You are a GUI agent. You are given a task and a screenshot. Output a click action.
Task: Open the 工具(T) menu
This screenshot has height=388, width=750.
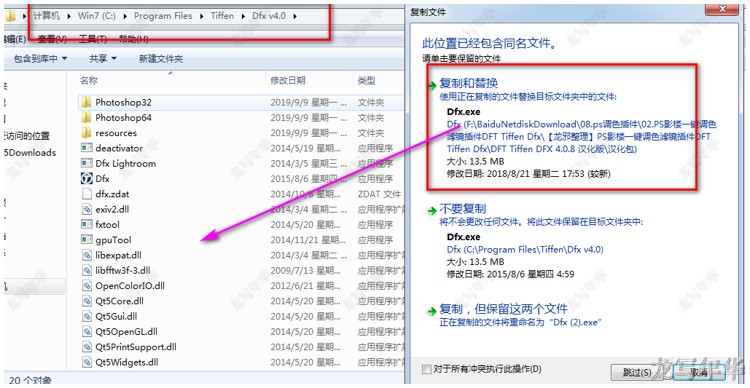tap(92, 40)
